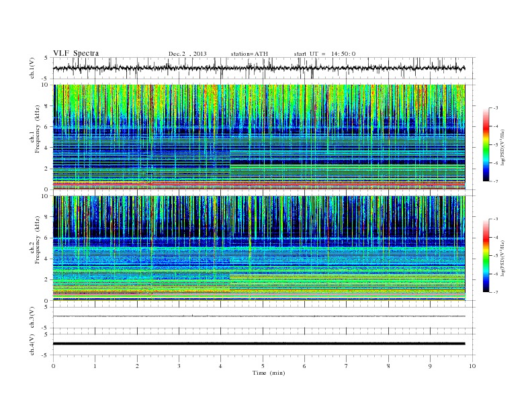The height and width of the screenshot is (411, 532).
Task: Click the ch.1 colorbar log(PSD) label
Action: click(x=502, y=148)
